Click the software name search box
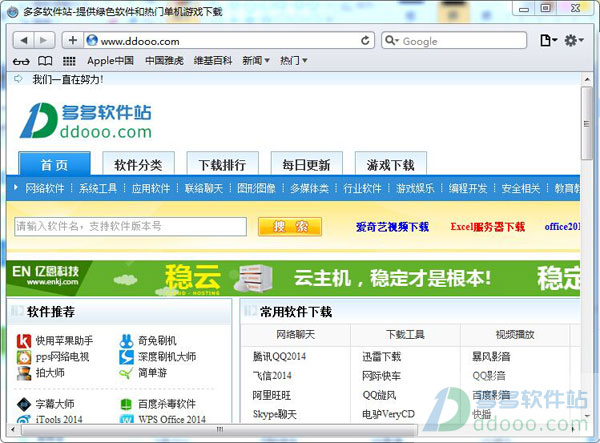This screenshot has width=600, height=443. (x=130, y=226)
